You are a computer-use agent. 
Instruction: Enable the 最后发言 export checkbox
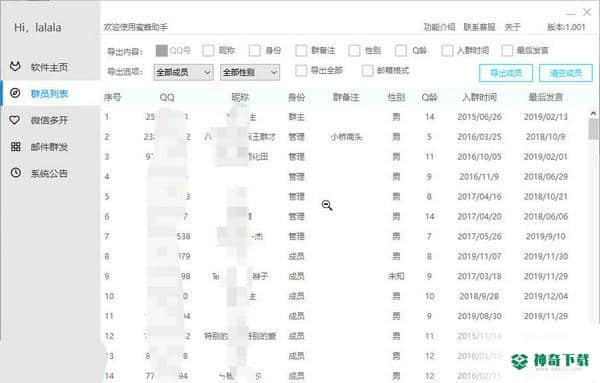(507, 51)
